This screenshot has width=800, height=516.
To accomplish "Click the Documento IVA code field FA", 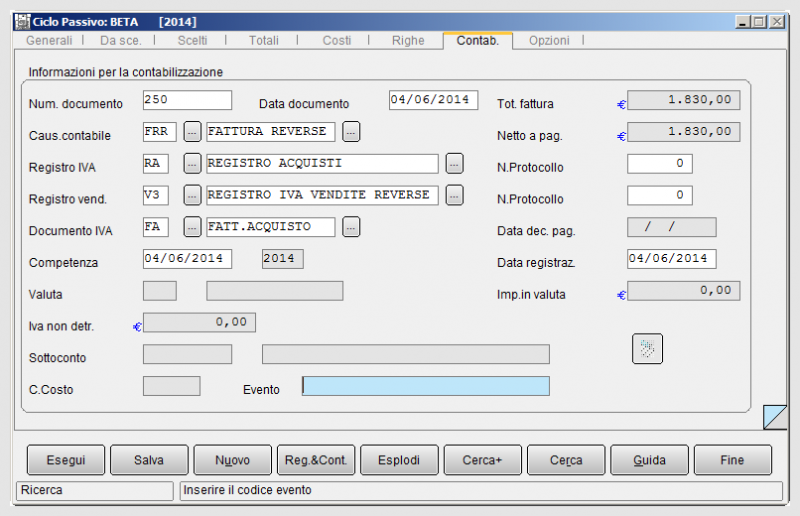I will (x=156, y=227).
